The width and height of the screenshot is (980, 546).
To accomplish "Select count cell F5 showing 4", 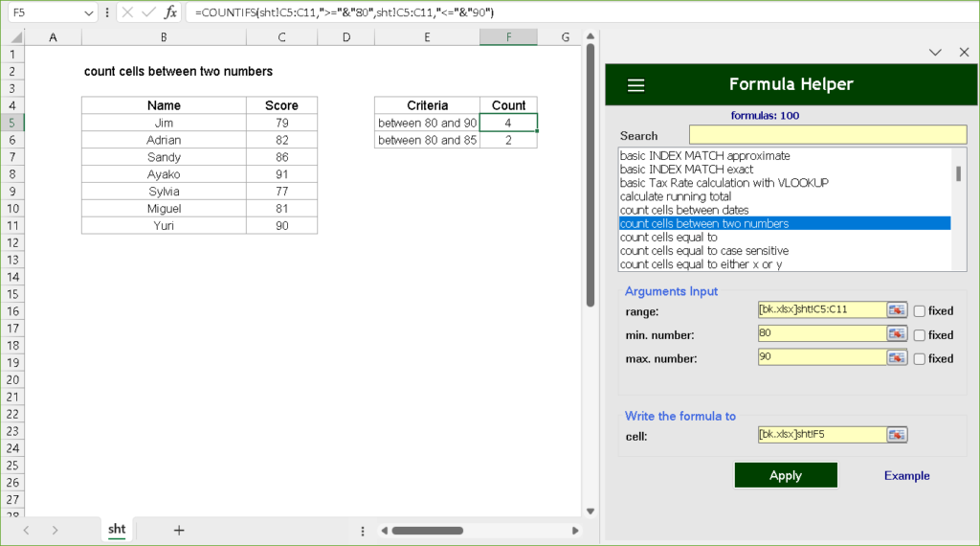I will (x=509, y=124).
